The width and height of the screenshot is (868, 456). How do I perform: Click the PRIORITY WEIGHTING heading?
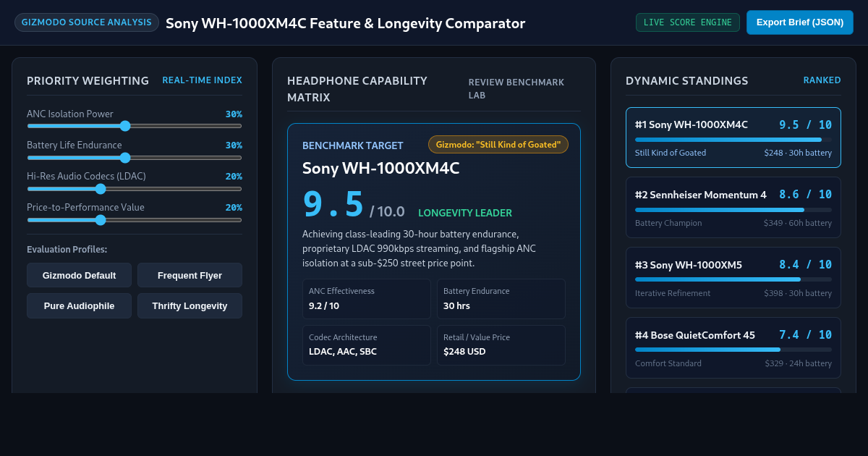pyautogui.click(x=88, y=81)
